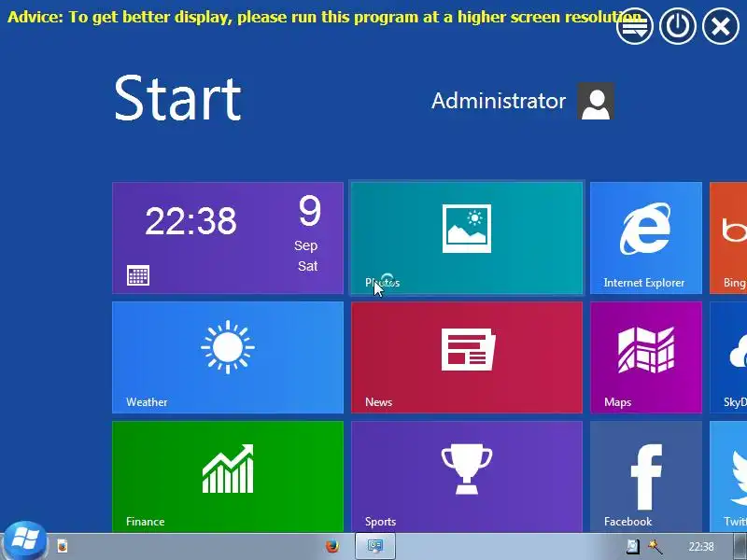
Task: Click the wand tray icon
Action: point(655,546)
